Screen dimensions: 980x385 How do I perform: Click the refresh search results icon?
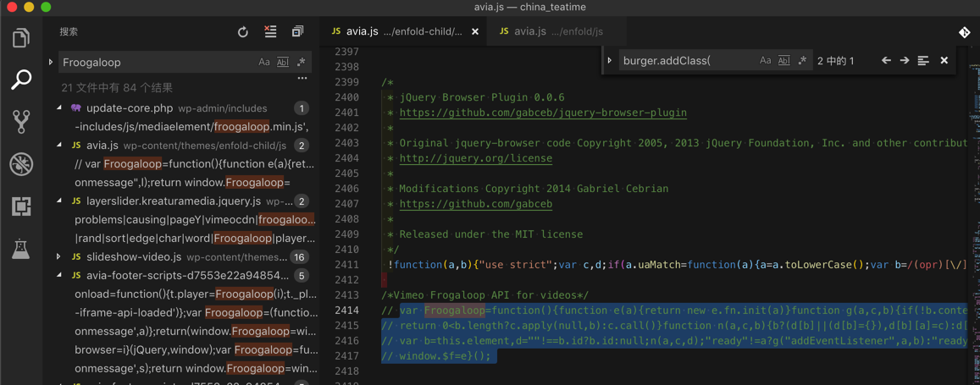pyautogui.click(x=243, y=32)
